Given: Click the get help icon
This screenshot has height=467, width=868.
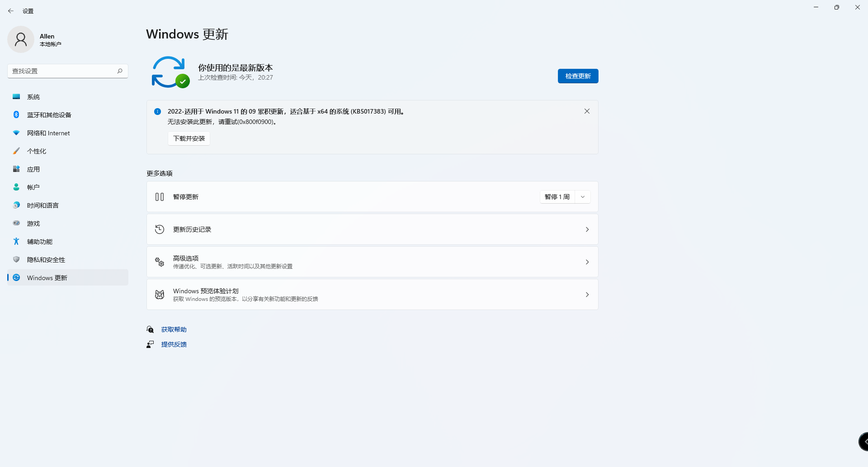Looking at the screenshot, I should pyautogui.click(x=150, y=329).
